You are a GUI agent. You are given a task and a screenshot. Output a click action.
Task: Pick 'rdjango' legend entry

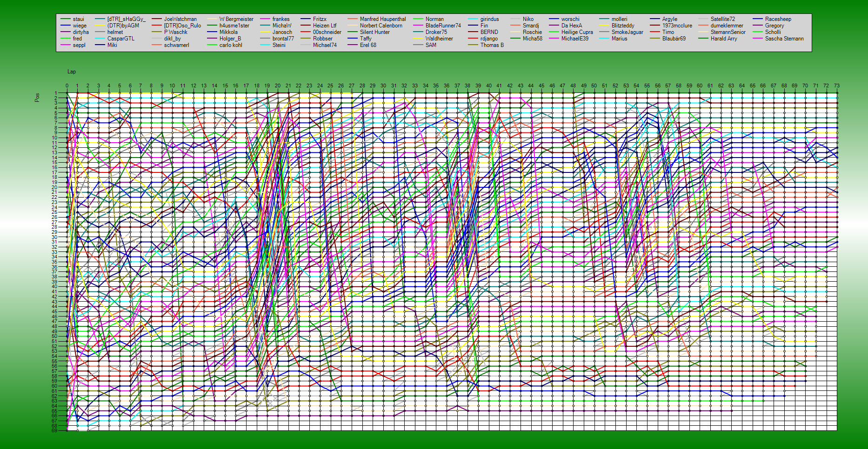pos(489,39)
